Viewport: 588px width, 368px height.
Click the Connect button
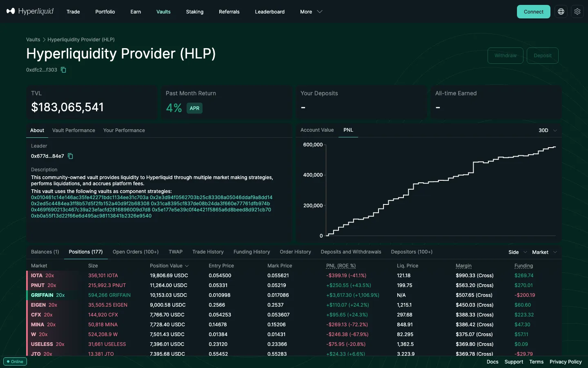534,12
